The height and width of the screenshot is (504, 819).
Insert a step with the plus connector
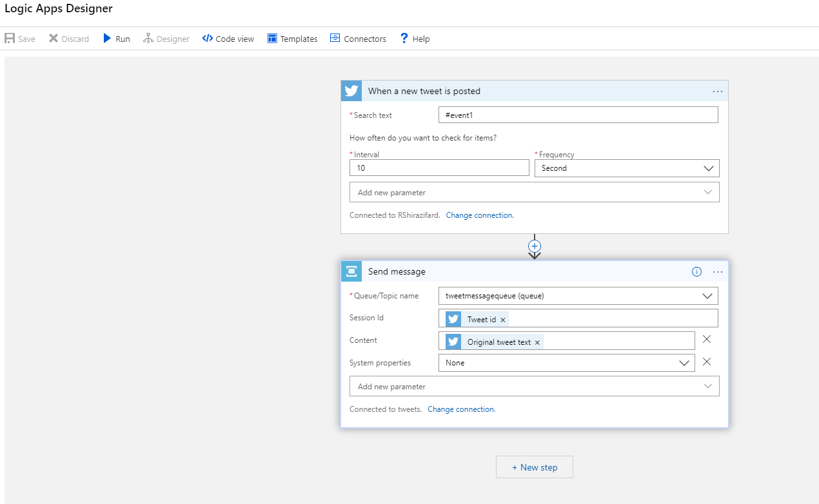tap(535, 246)
